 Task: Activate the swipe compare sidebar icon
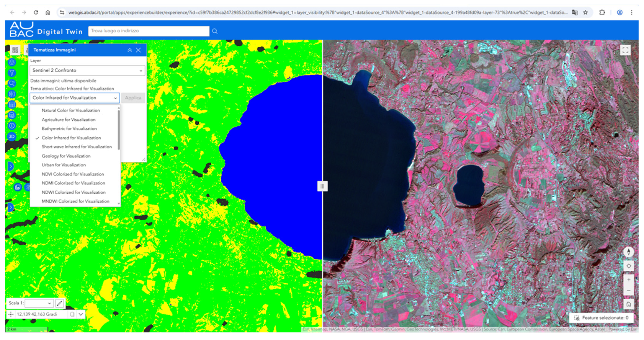click(12, 94)
